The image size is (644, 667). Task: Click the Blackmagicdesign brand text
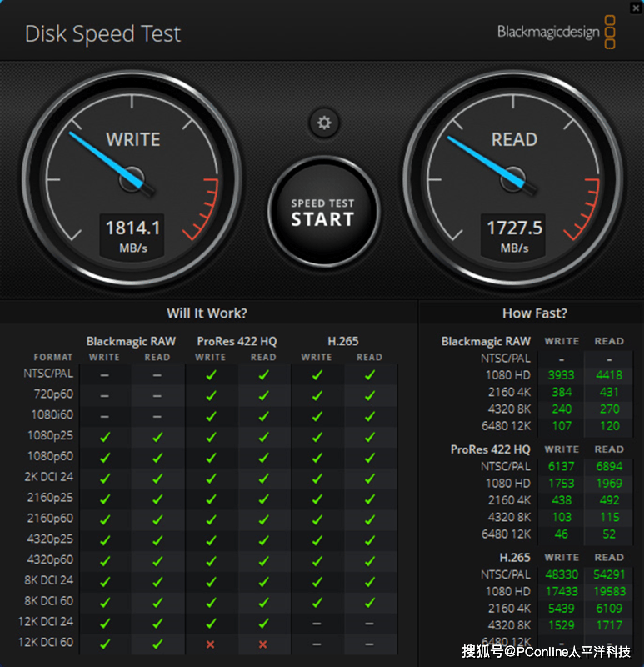(547, 33)
